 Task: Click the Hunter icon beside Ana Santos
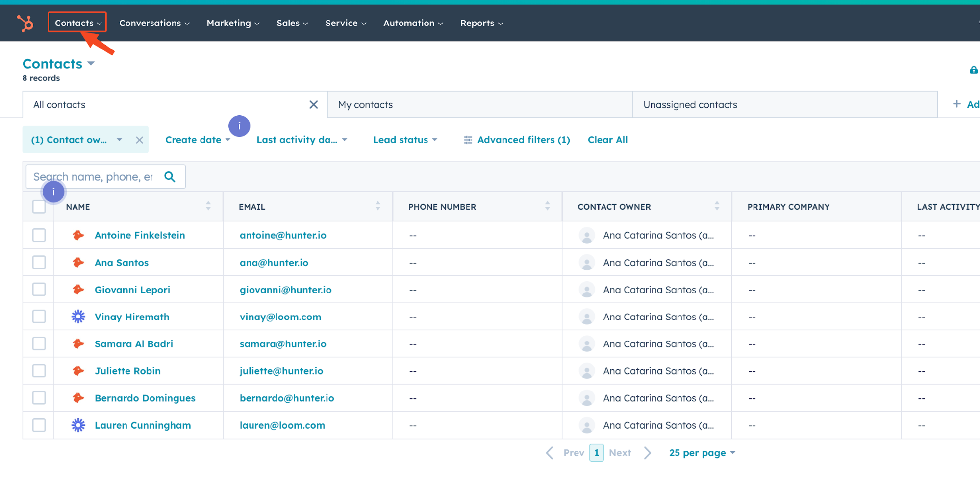(x=78, y=263)
